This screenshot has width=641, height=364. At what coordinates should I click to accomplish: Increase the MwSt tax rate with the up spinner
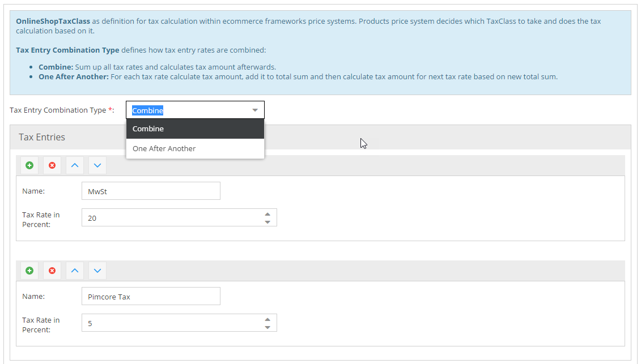point(268,214)
